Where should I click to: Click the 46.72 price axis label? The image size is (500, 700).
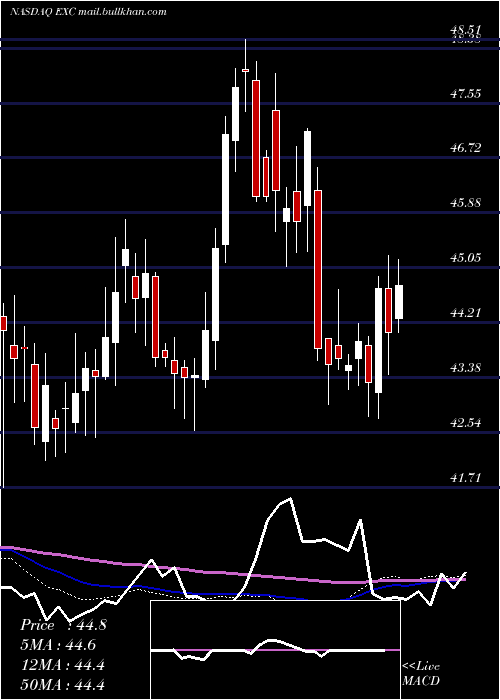466,147
